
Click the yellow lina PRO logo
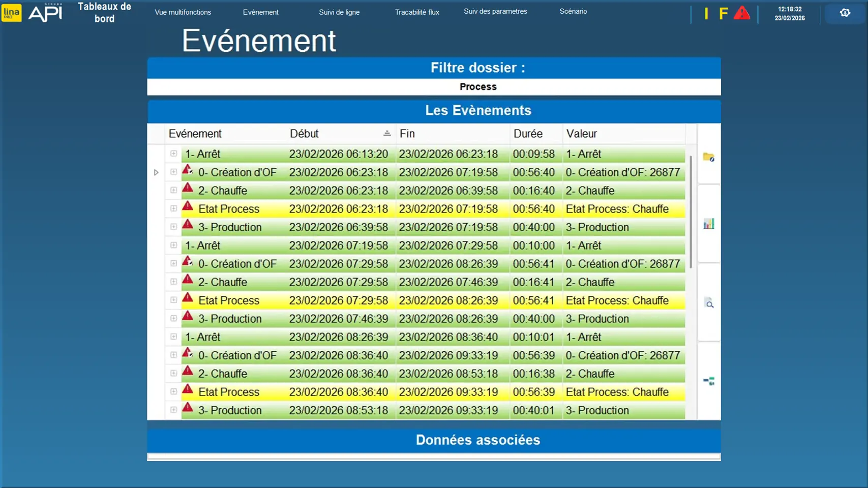pos(12,13)
